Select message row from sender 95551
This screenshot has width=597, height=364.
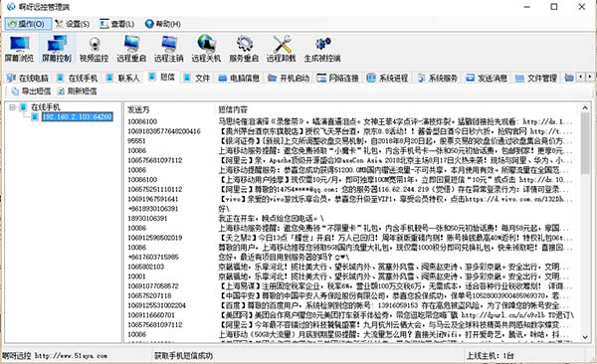pos(349,141)
